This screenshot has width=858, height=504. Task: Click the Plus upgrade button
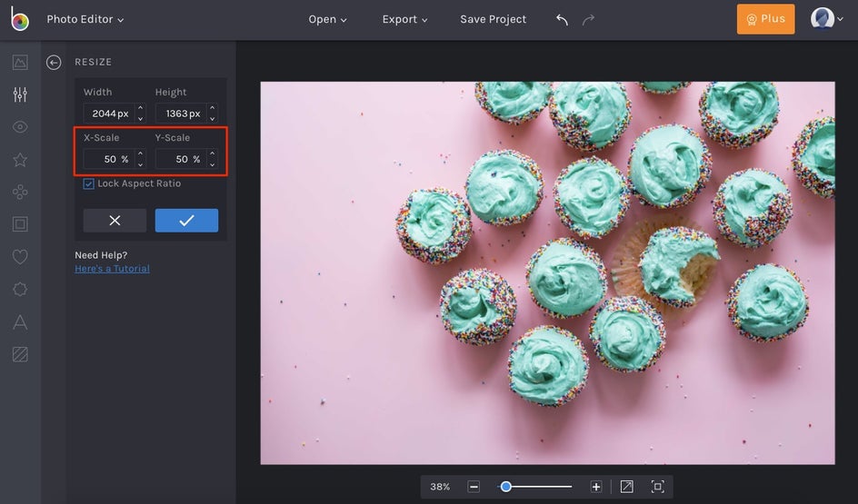(x=765, y=19)
